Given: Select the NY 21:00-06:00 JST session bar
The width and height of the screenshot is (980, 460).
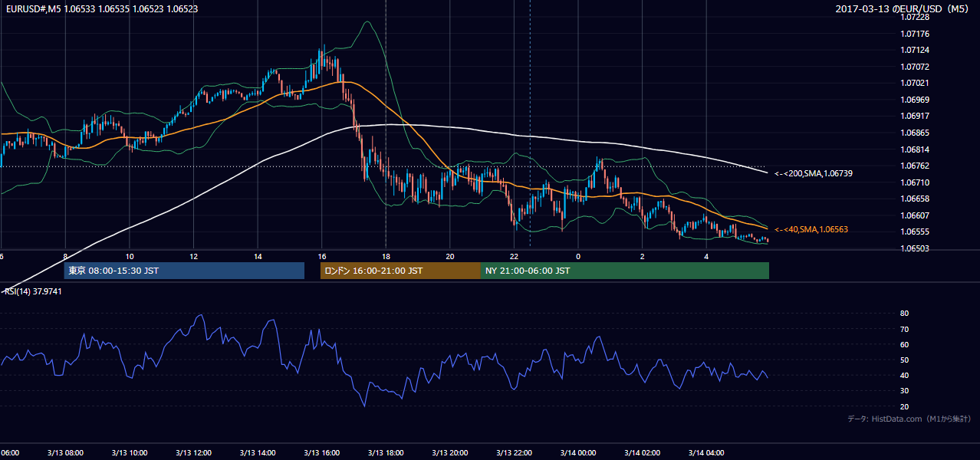Looking at the screenshot, I should [625, 271].
